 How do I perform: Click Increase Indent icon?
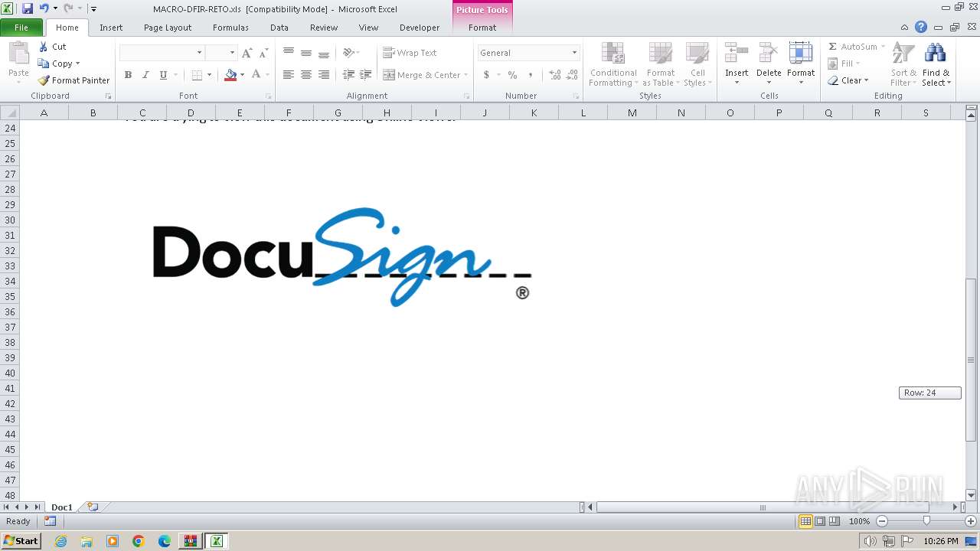coord(366,75)
